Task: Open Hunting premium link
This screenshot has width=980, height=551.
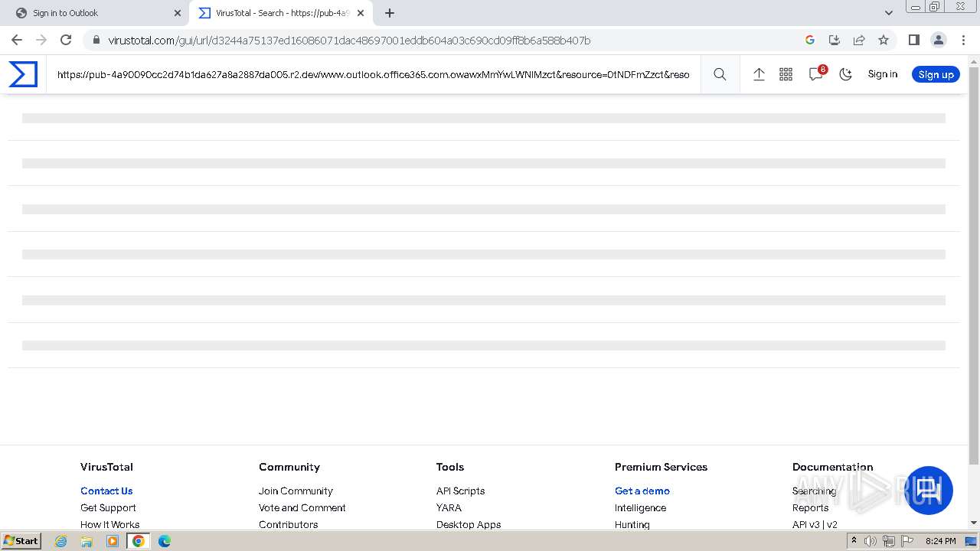Action: click(x=632, y=524)
